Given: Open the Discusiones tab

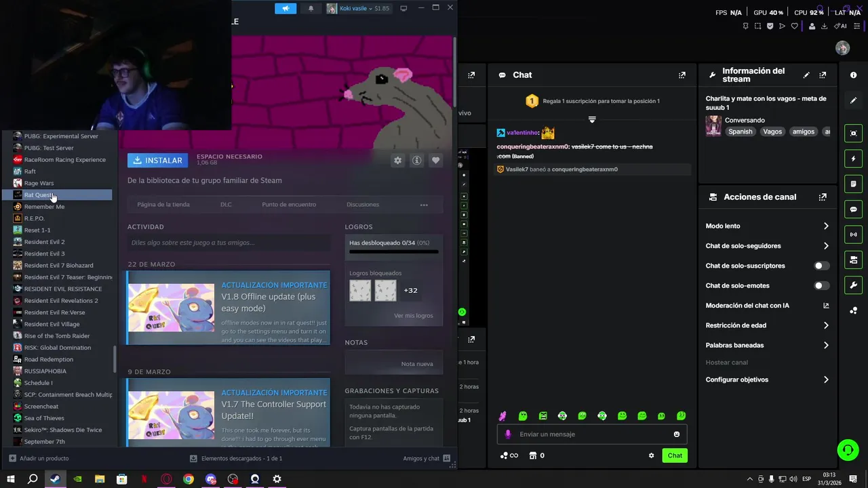Looking at the screenshot, I should pos(363,204).
